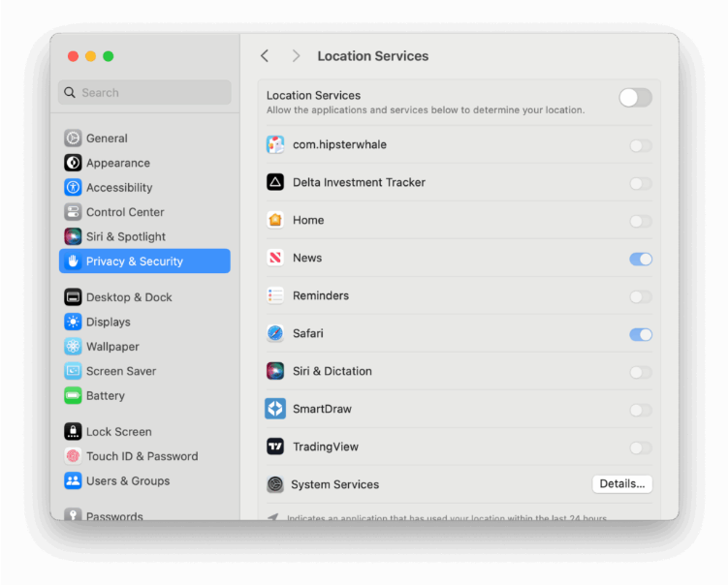Click the General gear icon in sidebar
Image resolution: width=728 pixels, height=586 pixels.
(x=73, y=139)
